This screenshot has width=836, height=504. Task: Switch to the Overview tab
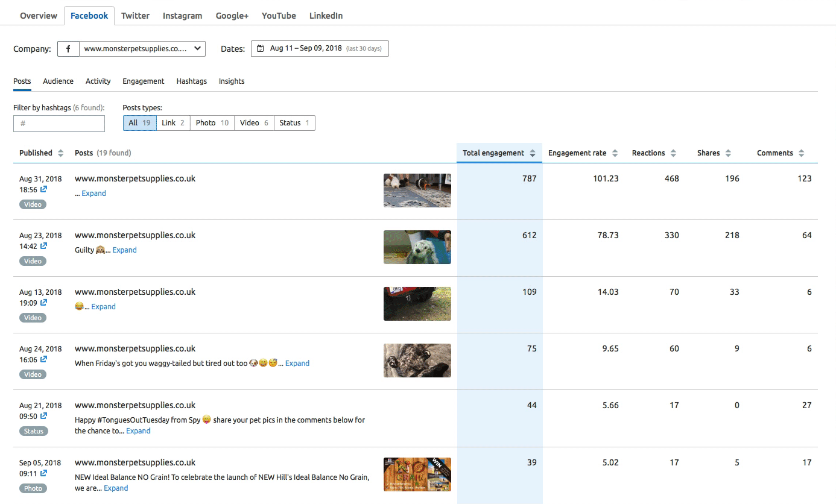tap(39, 16)
